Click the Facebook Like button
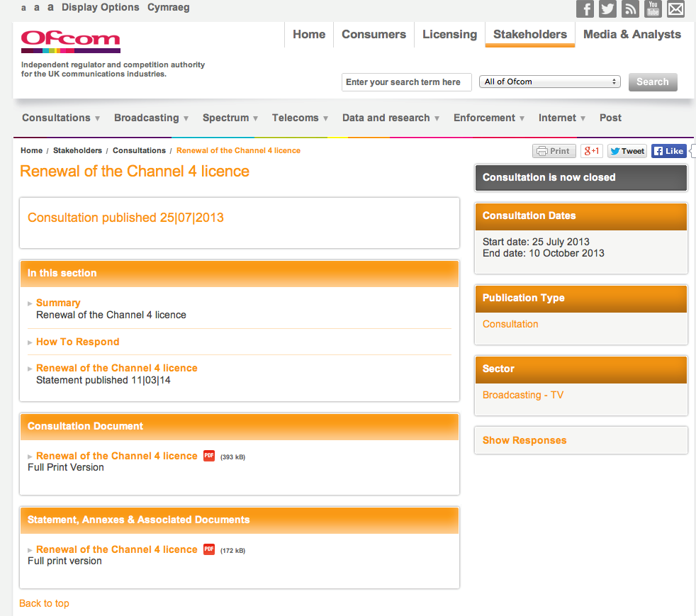Viewport: 696px width, 616px height. click(669, 151)
